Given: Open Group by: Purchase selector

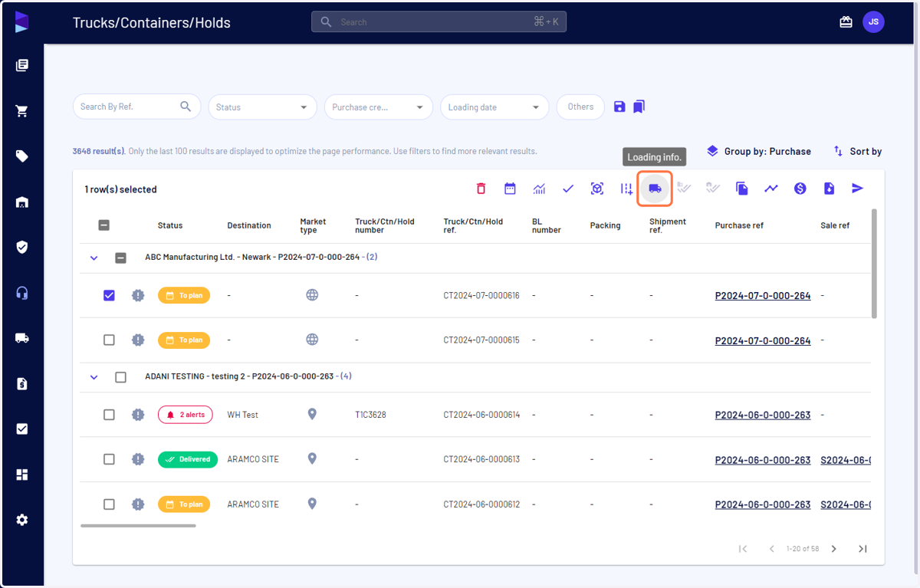Looking at the screenshot, I should [758, 151].
